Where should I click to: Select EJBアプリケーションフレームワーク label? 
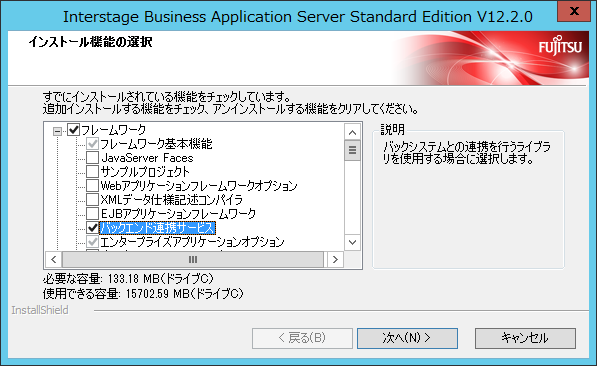pyautogui.click(x=178, y=214)
